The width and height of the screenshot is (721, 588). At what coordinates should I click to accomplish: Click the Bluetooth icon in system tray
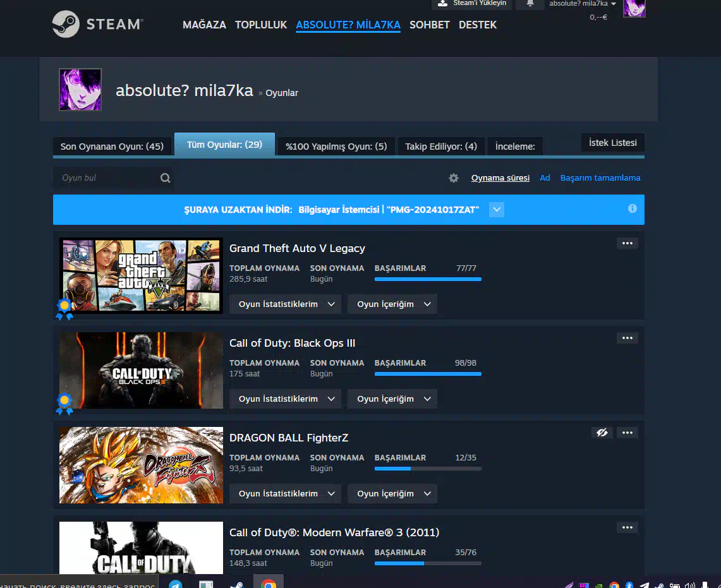pyautogui.click(x=629, y=585)
